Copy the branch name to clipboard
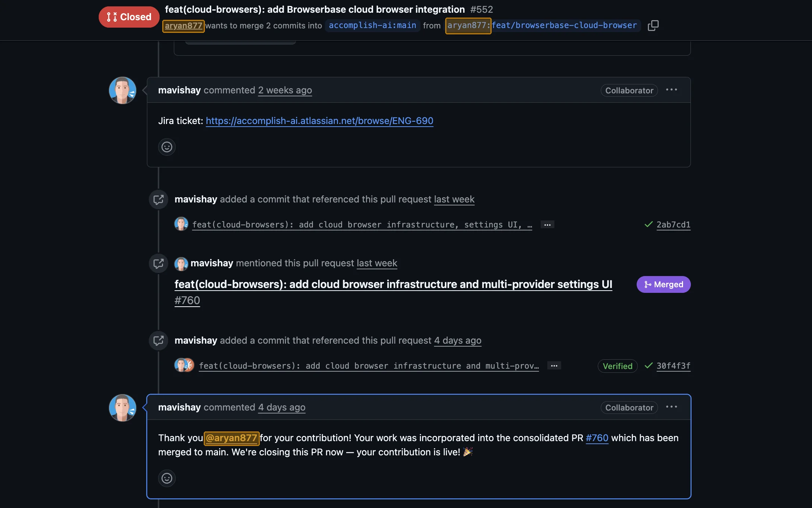The height and width of the screenshot is (508, 812). [x=653, y=25]
